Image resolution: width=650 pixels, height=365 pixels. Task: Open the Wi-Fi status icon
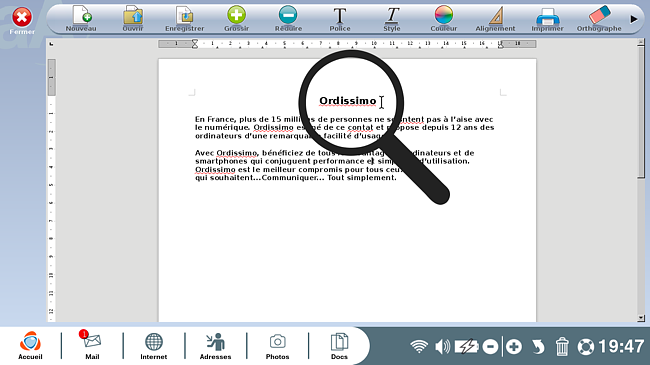coord(419,346)
